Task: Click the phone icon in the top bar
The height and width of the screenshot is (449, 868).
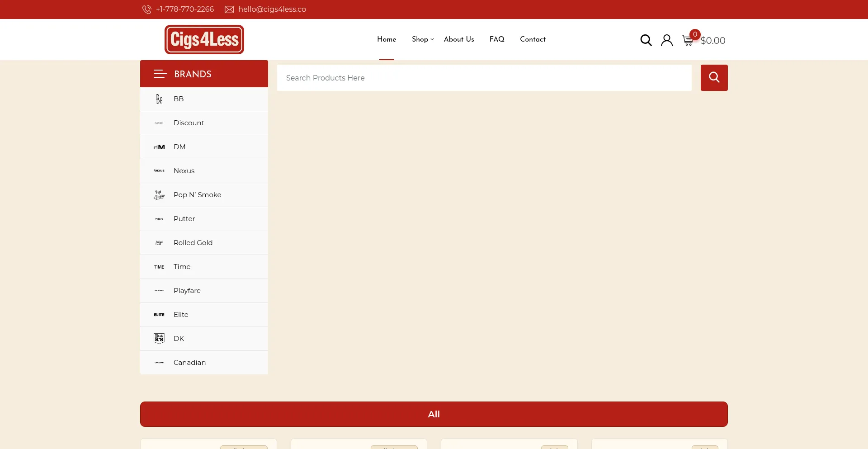Action: (147, 9)
